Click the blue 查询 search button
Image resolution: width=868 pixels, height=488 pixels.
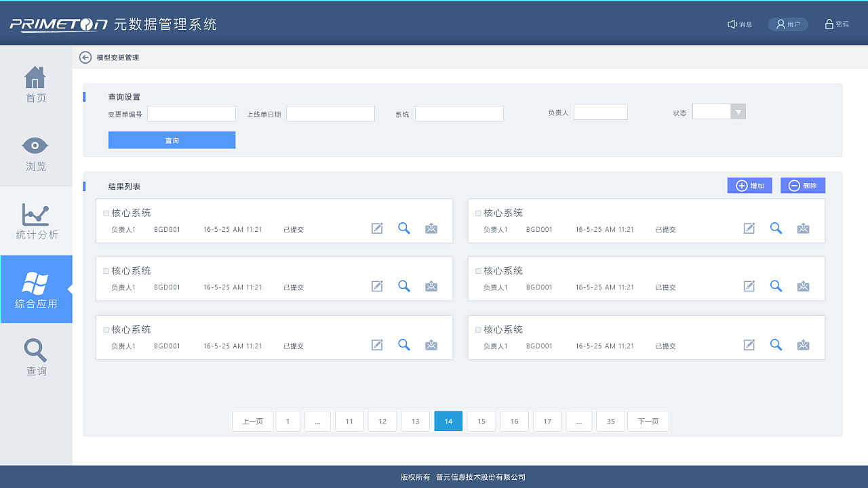172,140
